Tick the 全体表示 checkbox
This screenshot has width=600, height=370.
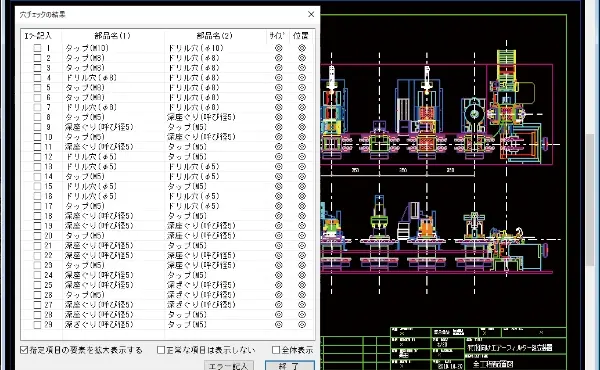276,350
